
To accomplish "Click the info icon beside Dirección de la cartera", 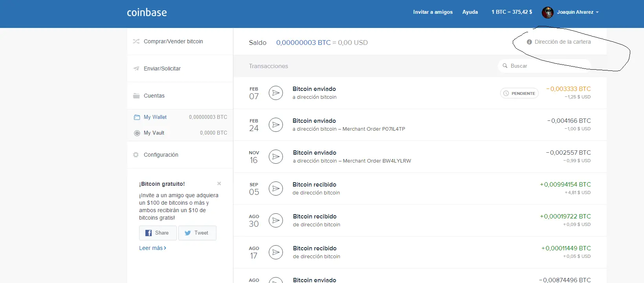I will pos(529,42).
